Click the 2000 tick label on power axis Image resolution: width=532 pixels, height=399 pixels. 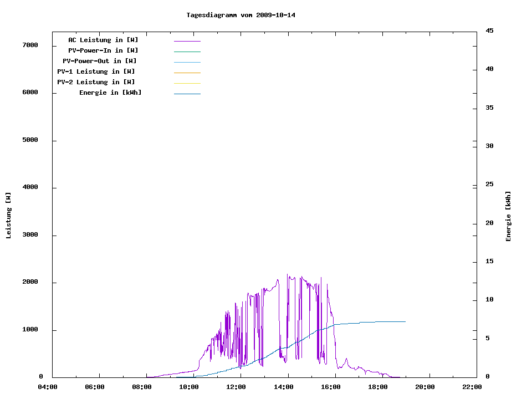29,282
